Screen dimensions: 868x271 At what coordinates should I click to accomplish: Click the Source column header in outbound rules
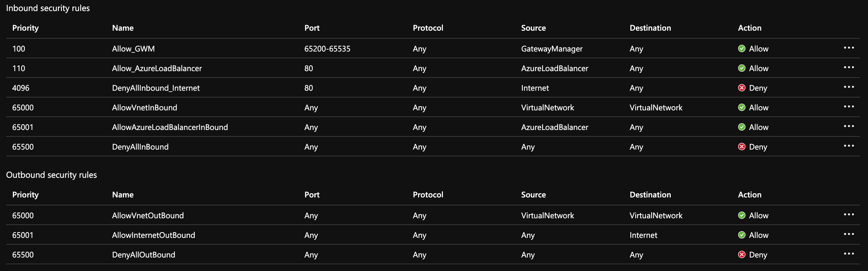coord(534,194)
